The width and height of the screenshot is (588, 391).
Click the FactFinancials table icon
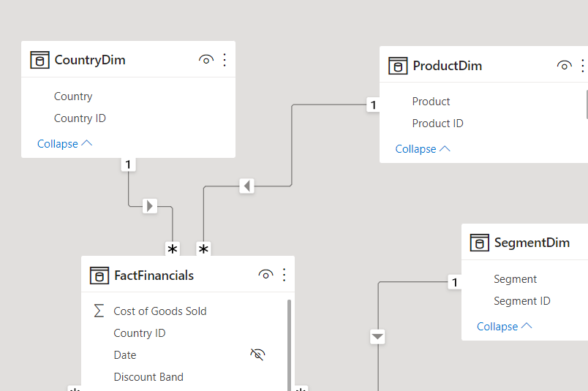coord(99,276)
